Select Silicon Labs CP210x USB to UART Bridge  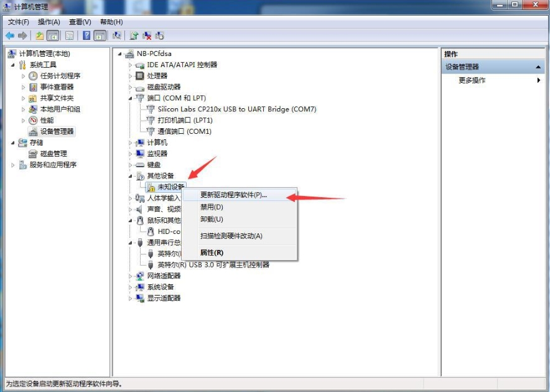[236, 110]
